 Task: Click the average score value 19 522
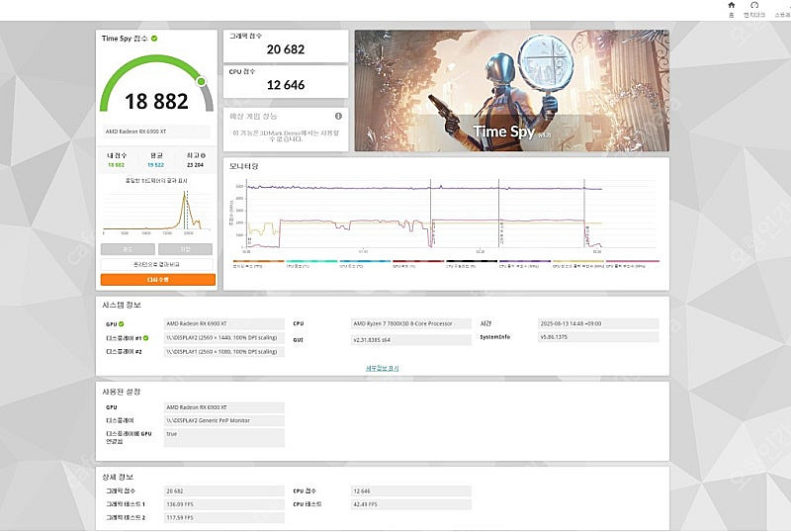click(156, 165)
